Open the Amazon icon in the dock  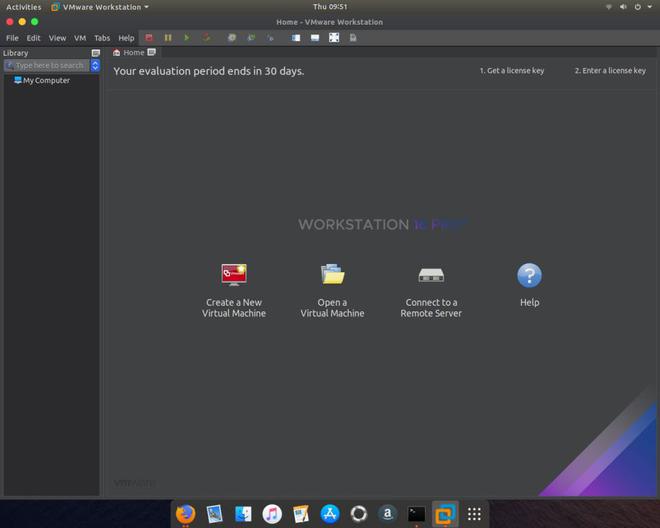click(x=388, y=514)
